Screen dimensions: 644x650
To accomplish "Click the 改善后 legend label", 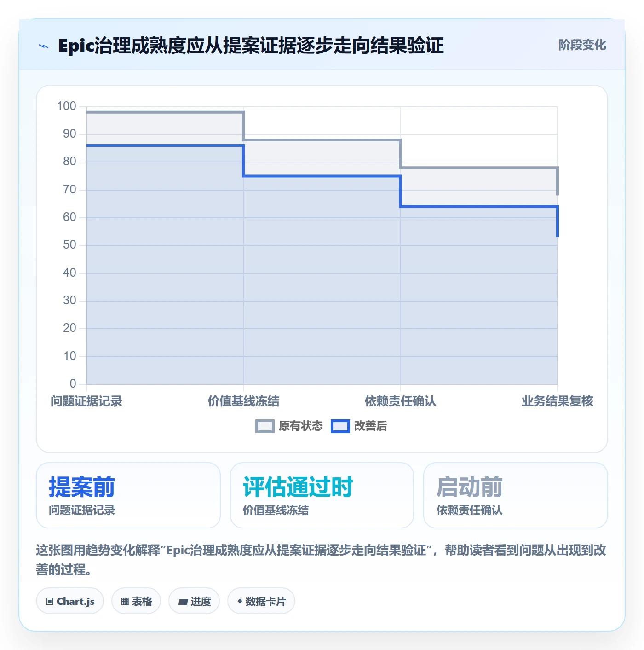I will click(x=370, y=426).
